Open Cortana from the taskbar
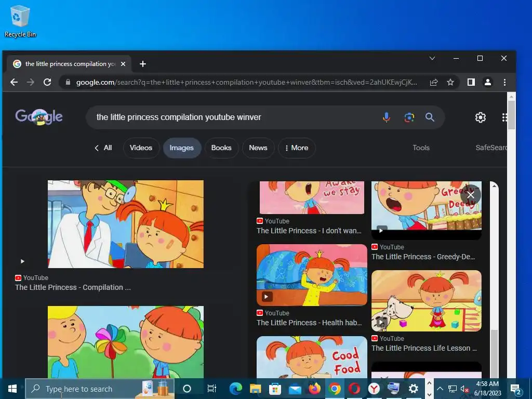532x399 pixels. tap(187, 389)
